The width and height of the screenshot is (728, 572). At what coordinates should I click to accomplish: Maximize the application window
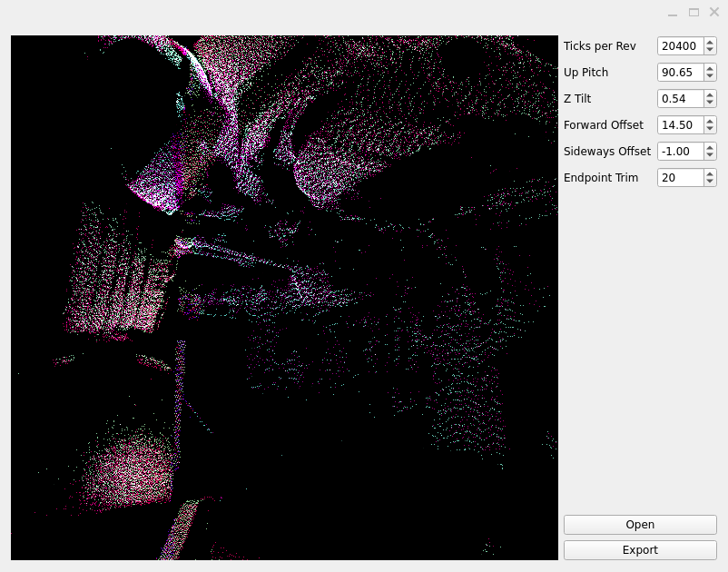point(694,13)
